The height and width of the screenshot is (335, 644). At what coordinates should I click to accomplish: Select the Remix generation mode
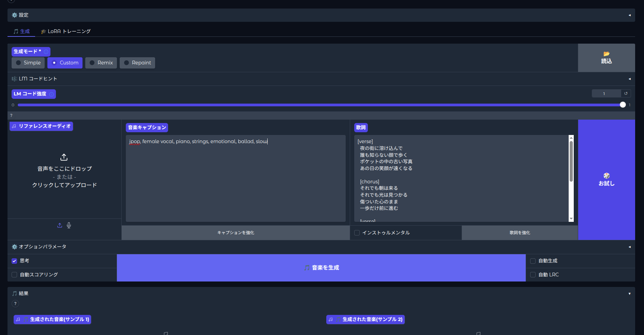click(101, 63)
